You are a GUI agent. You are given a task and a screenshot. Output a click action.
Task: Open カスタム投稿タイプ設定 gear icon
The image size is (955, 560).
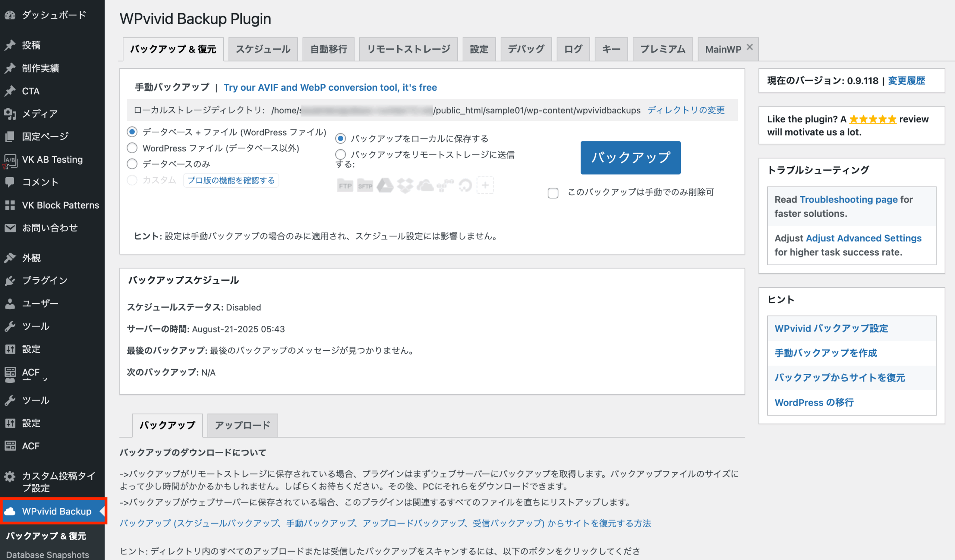tap(10, 476)
